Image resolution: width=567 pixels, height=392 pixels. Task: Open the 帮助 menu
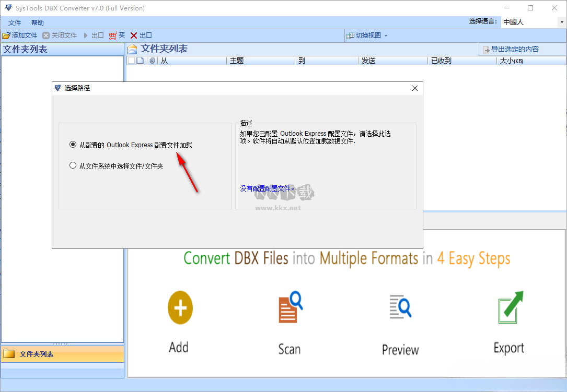click(x=37, y=22)
